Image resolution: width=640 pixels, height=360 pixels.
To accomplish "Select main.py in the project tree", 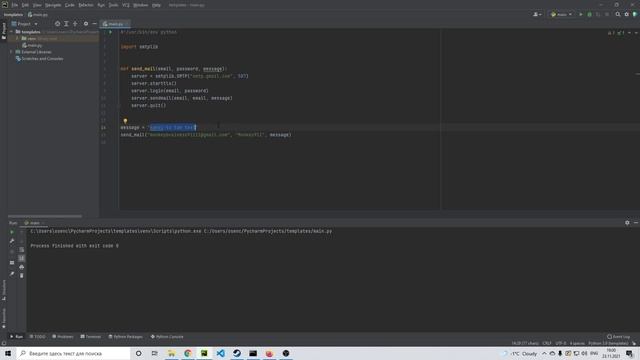I will pos(33,45).
